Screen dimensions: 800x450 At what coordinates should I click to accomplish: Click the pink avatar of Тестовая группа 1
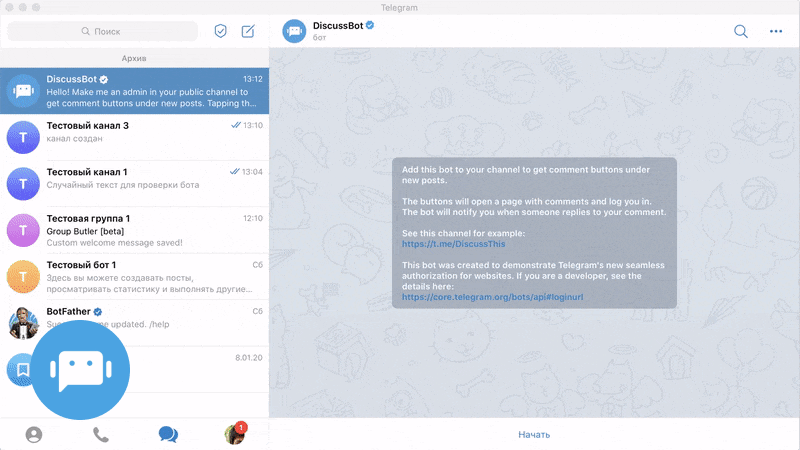(23, 230)
